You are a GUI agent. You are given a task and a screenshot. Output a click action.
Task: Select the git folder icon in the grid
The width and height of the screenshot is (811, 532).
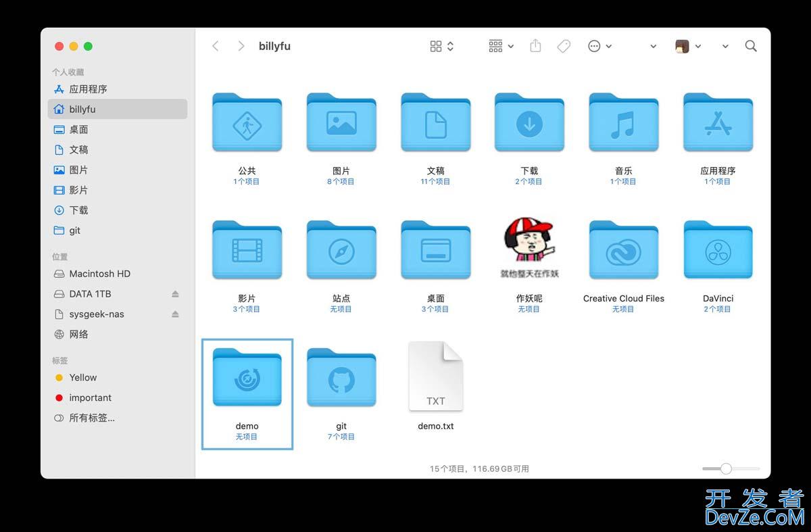point(341,378)
